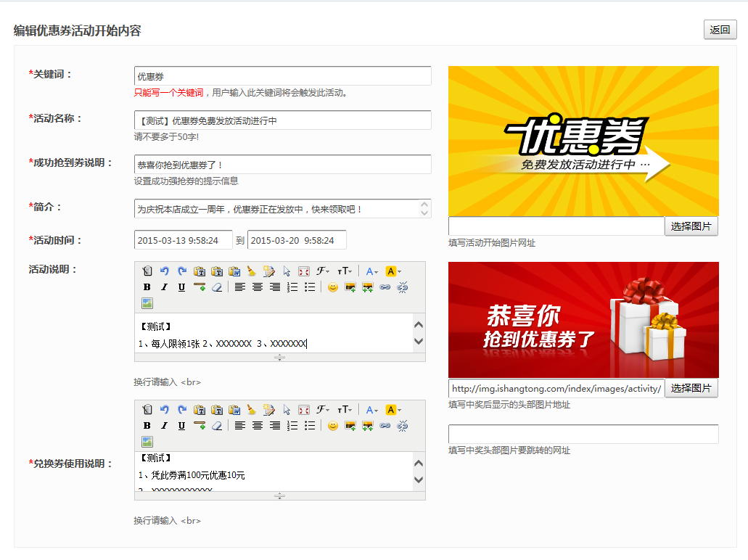Click Redo in the 兑换券使用说明 editor toolbar
Screen dimensions: 748x560
(182, 410)
